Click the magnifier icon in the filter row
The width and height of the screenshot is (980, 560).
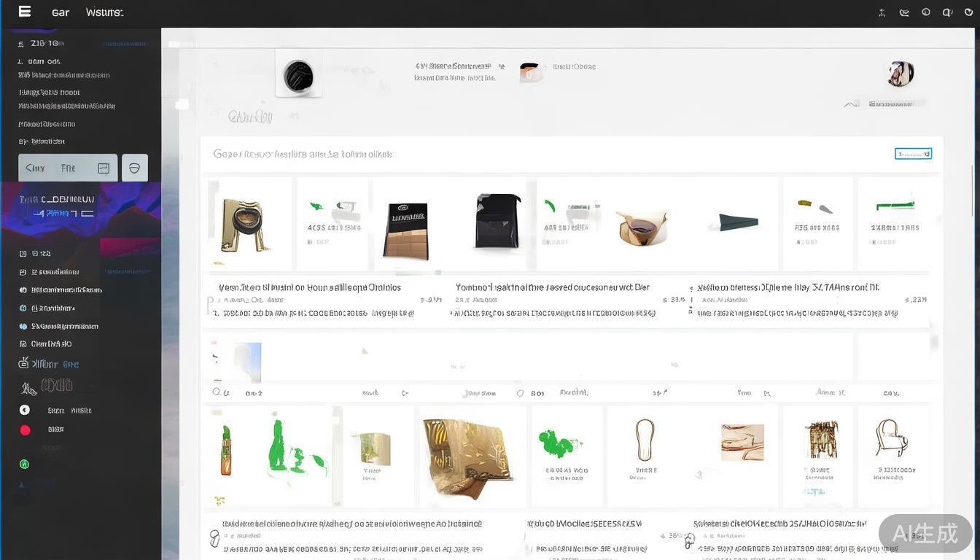(217, 392)
